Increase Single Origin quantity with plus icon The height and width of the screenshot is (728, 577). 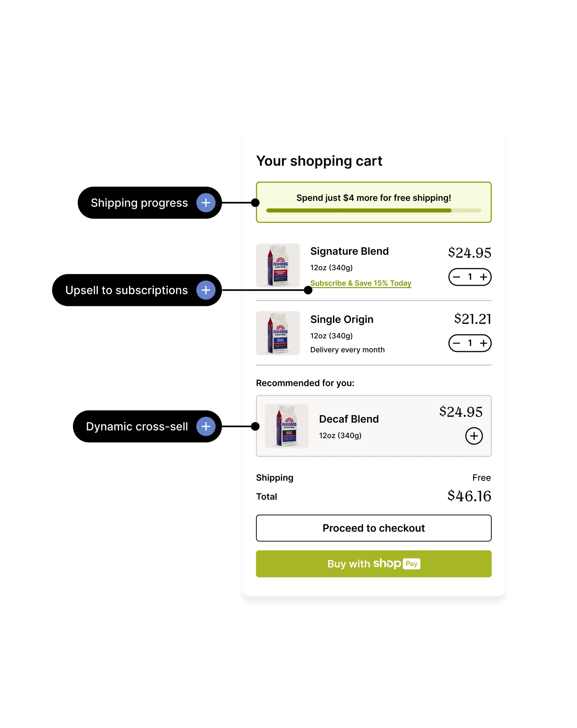click(x=484, y=343)
